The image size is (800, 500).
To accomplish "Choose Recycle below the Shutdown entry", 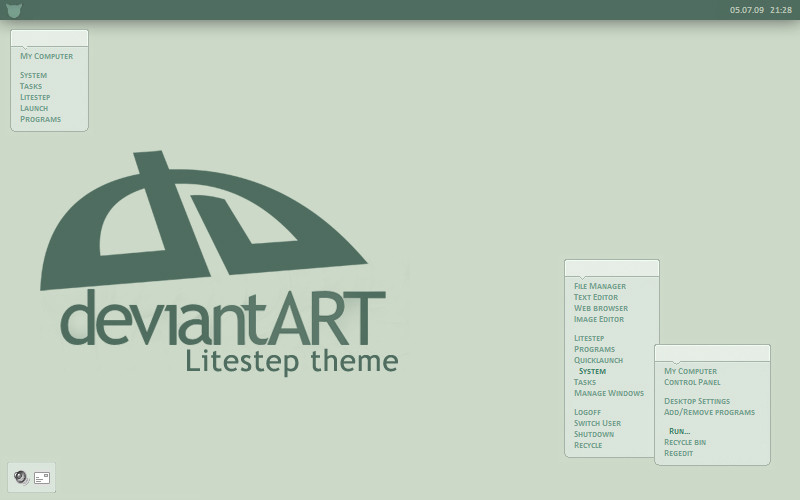I will (x=588, y=445).
